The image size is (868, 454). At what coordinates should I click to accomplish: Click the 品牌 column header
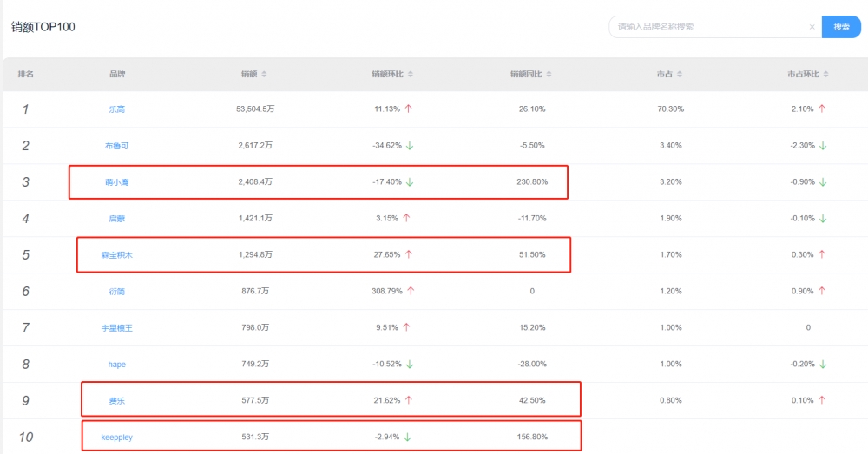[x=116, y=75]
